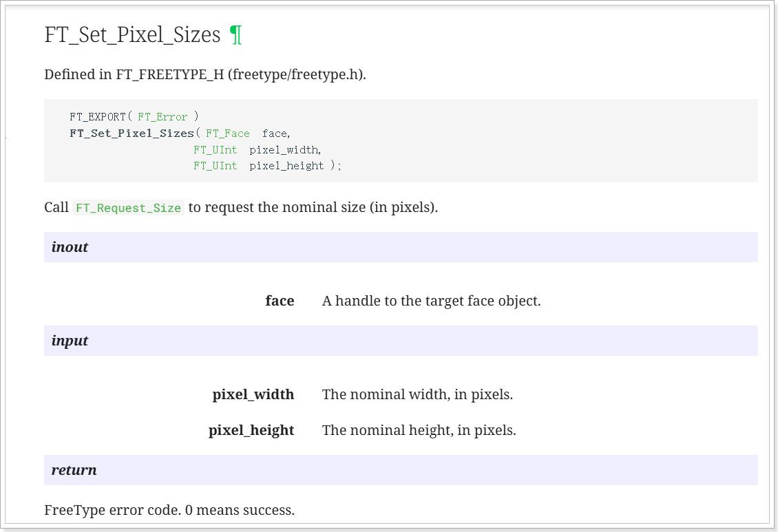Viewport: 778px width, 532px height.
Task: Click the bold face parameter name
Action: coord(280,301)
